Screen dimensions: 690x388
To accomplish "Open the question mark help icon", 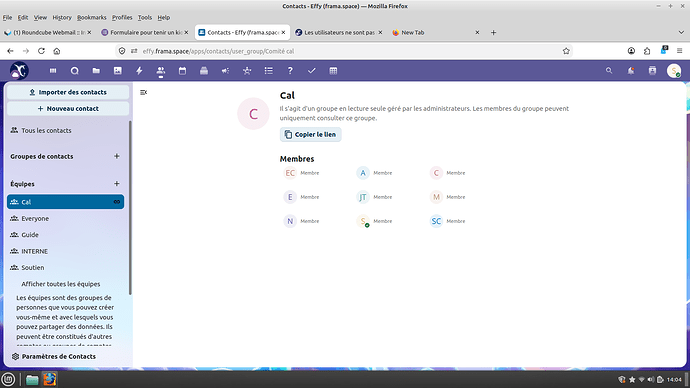I will (290, 70).
